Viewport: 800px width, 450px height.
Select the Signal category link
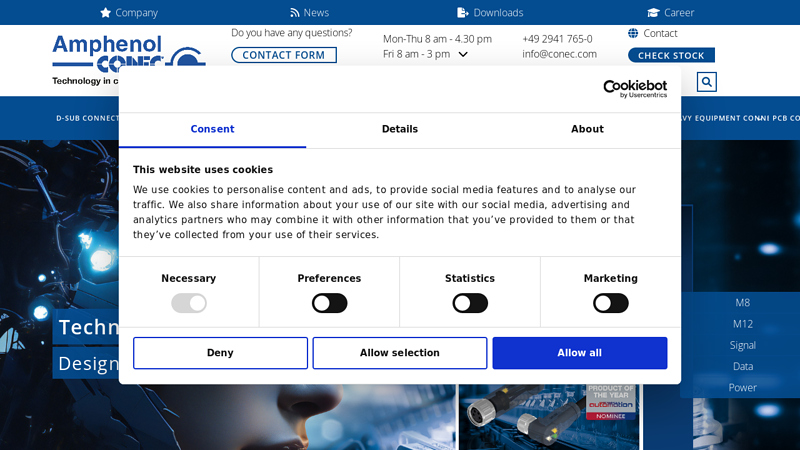[x=742, y=345]
